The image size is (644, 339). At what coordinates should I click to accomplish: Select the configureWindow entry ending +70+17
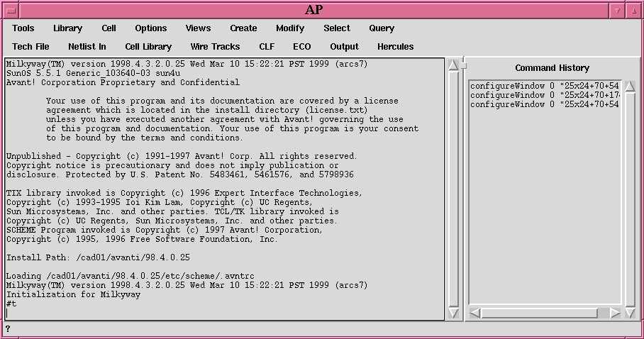click(x=545, y=95)
